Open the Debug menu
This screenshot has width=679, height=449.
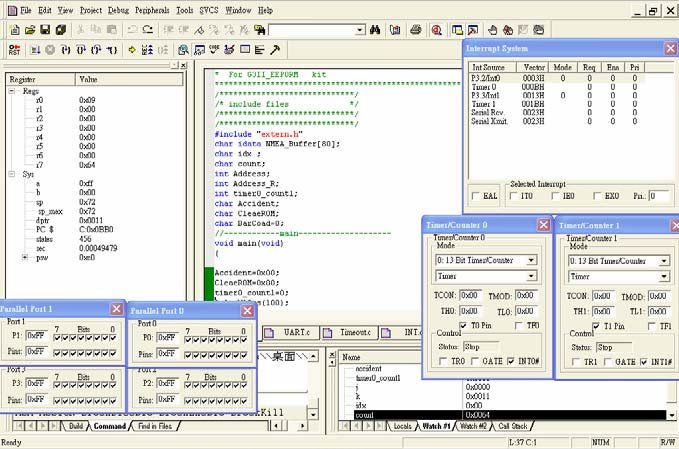point(118,10)
